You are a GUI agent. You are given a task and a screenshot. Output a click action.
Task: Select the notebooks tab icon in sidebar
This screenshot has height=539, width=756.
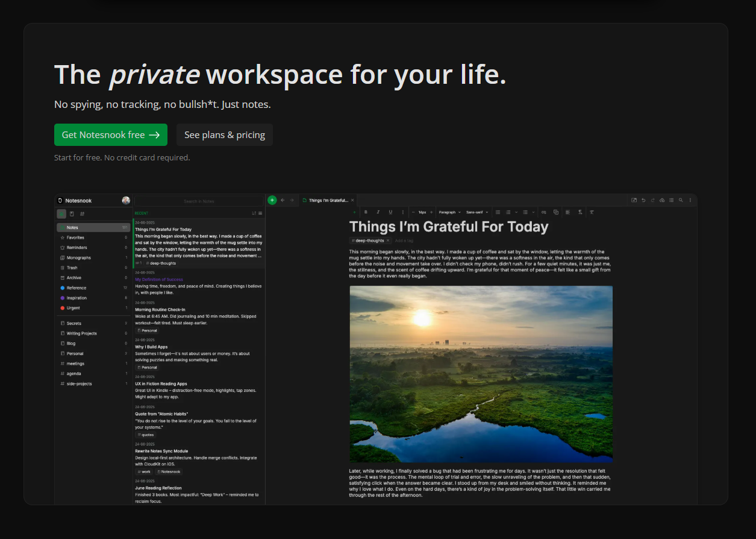pyautogui.click(x=72, y=214)
